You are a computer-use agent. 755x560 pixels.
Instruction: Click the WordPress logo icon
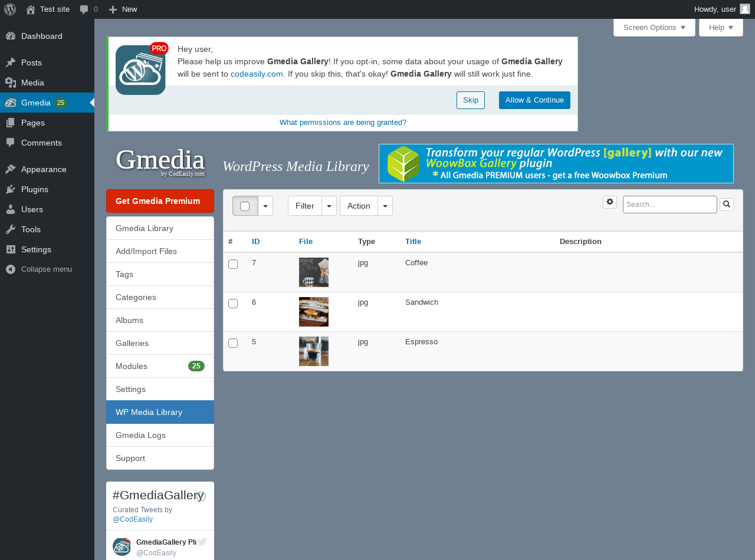click(10, 9)
